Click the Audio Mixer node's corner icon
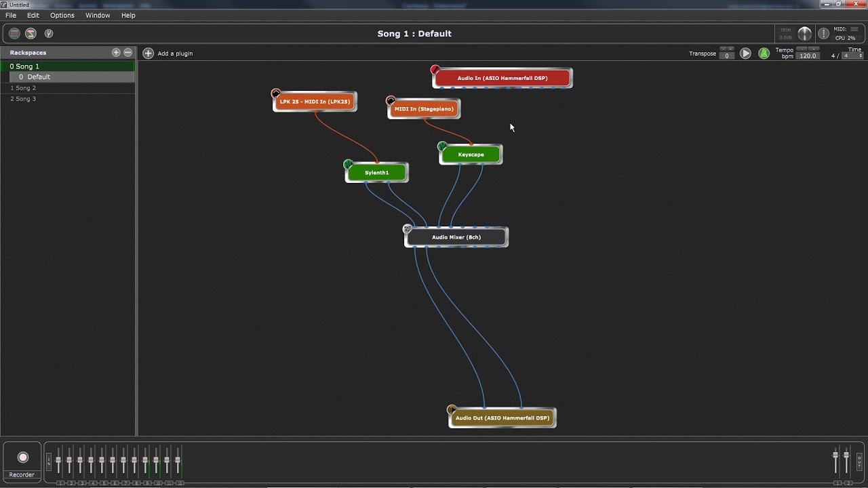Image resolution: width=868 pixels, height=488 pixels. (x=407, y=228)
